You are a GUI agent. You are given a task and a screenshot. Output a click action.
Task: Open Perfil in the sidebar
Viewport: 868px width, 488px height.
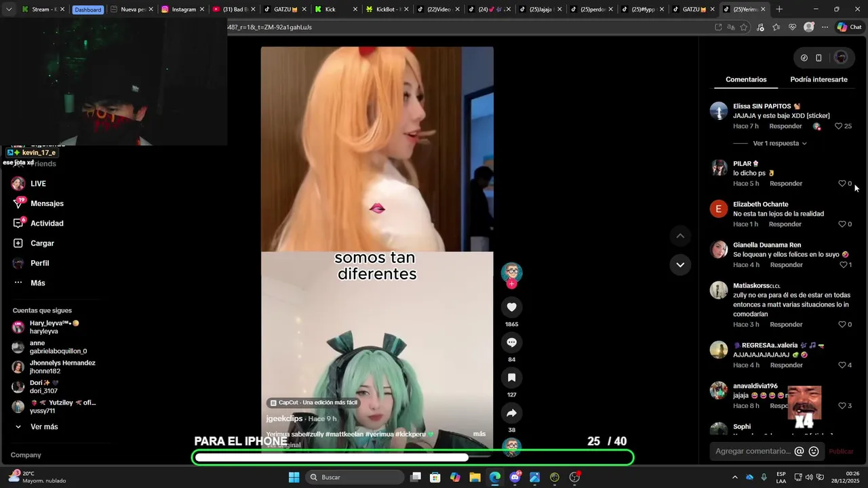[x=39, y=263]
